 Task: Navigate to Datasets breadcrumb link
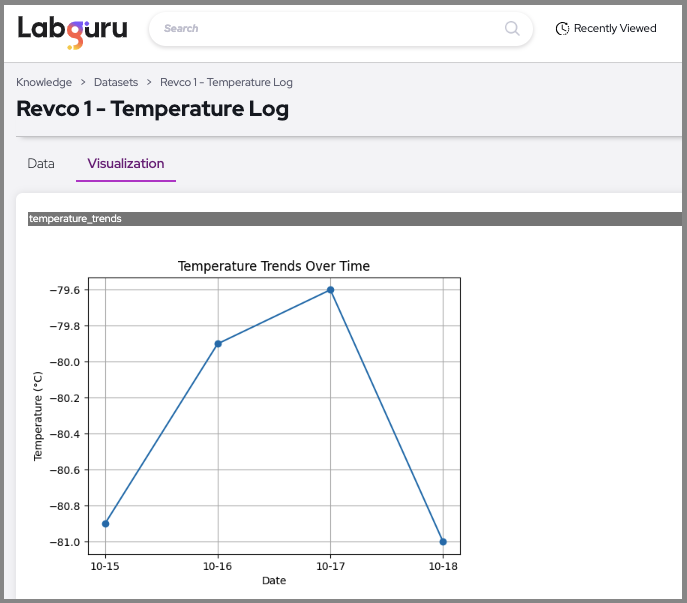pyautogui.click(x=116, y=82)
